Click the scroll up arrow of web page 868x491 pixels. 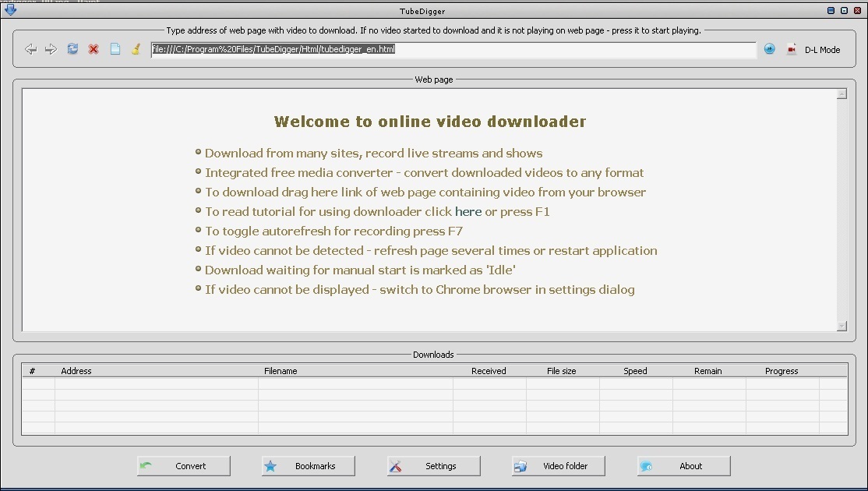[x=842, y=94]
